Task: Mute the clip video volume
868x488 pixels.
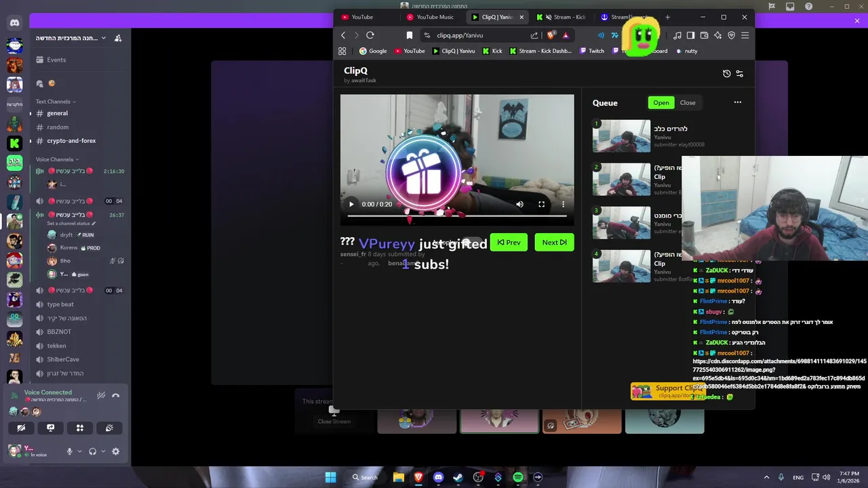Action: coord(519,204)
